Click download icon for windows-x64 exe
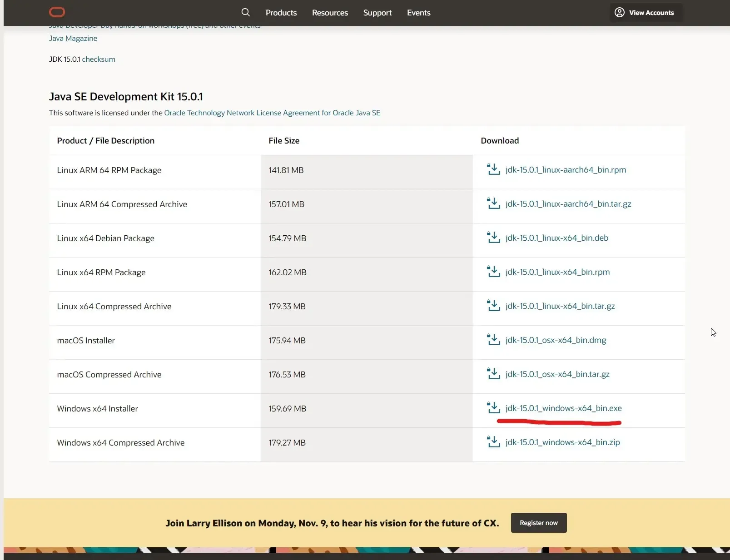The width and height of the screenshot is (730, 560). [x=493, y=408]
